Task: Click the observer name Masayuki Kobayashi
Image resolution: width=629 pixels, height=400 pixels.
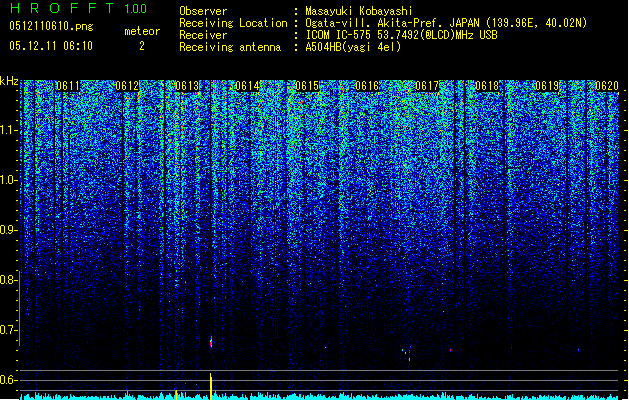Action: pos(358,11)
